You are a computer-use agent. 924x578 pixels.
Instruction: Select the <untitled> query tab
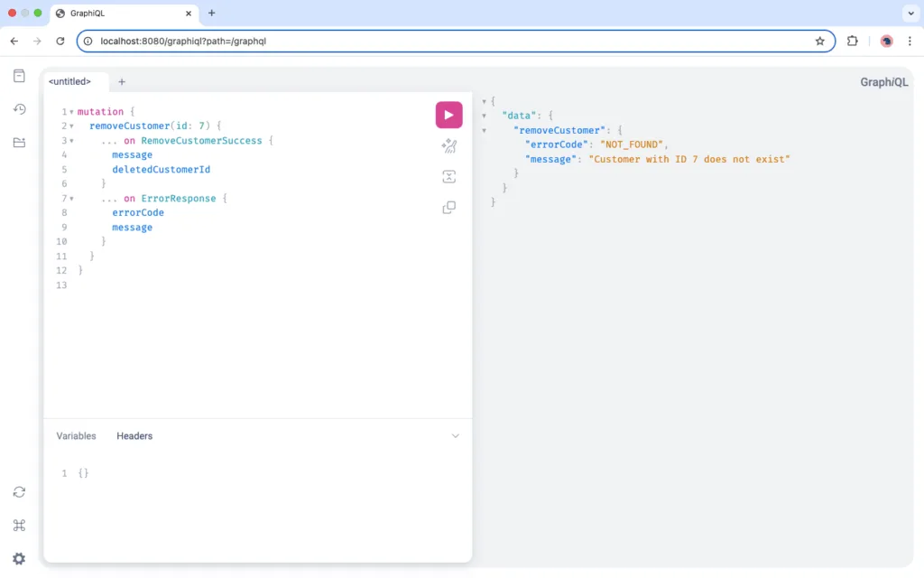coord(70,81)
